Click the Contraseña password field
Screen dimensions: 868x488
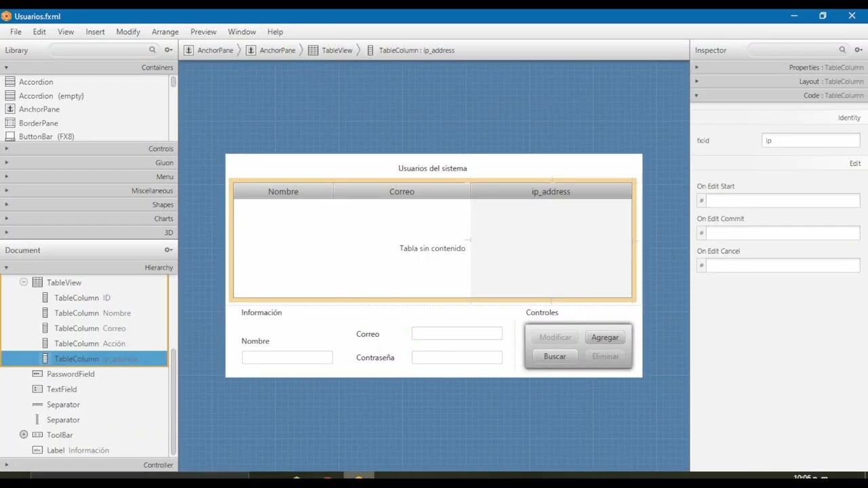coord(457,357)
